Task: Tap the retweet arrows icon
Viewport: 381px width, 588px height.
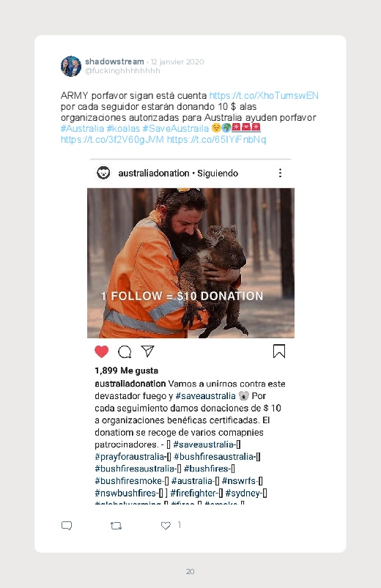Action: coord(116,526)
